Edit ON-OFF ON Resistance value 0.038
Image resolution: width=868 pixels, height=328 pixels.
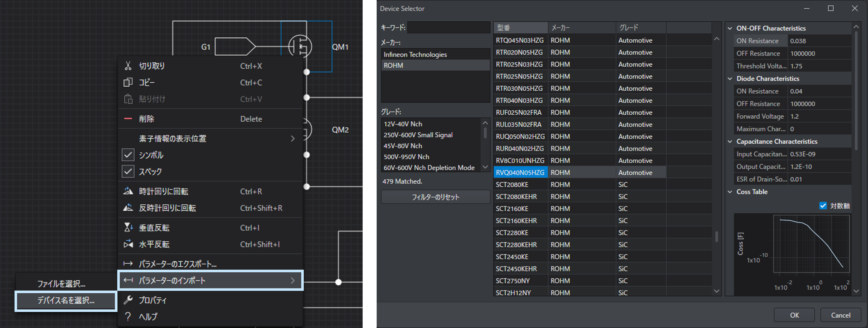[820, 41]
